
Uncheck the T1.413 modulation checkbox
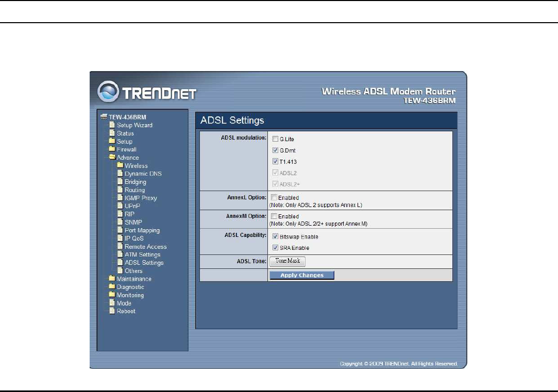pyautogui.click(x=275, y=161)
